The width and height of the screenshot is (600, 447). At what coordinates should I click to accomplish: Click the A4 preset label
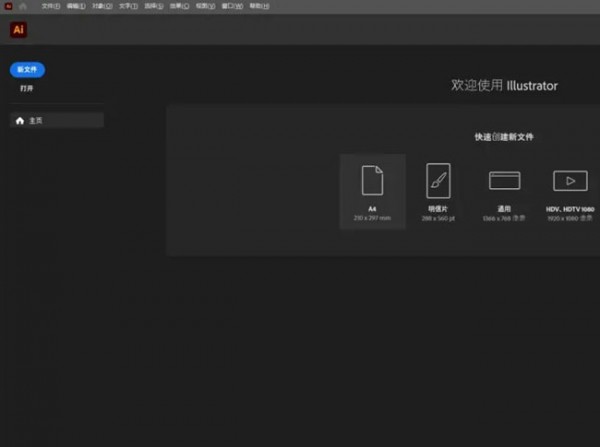tap(372, 209)
